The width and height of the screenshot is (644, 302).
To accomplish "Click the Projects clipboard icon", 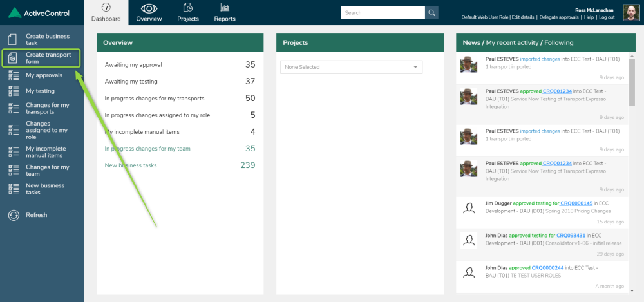I will tap(188, 7).
